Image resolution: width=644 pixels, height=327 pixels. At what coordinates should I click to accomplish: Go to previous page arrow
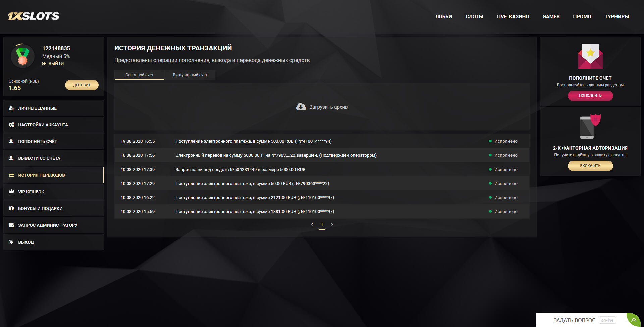[x=312, y=224]
